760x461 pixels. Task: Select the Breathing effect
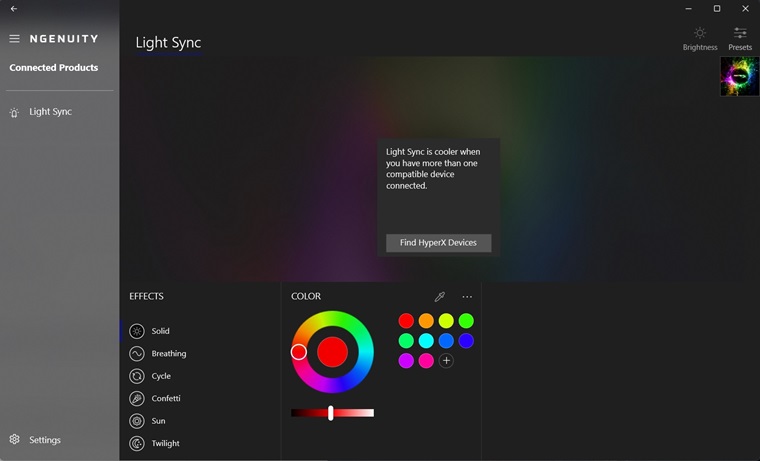(168, 353)
